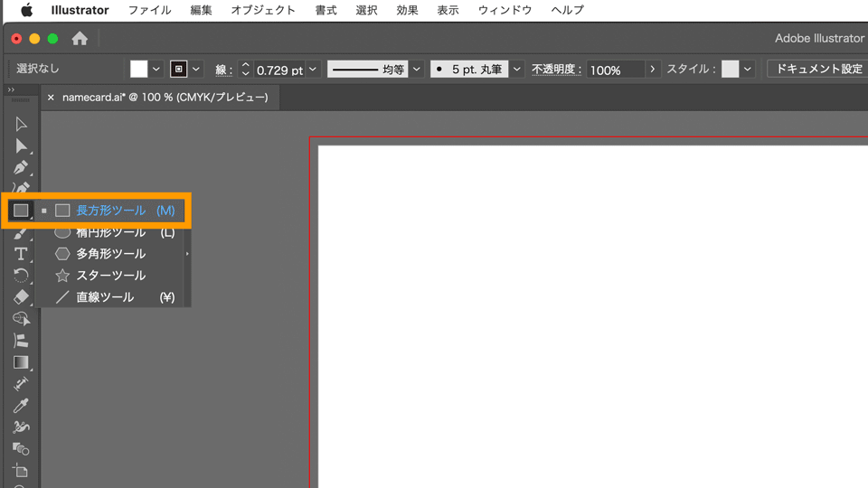The width and height of the screenshot is (868, 488).
Task: Select the namecard.ai document tab
Action: pos(165,98)
